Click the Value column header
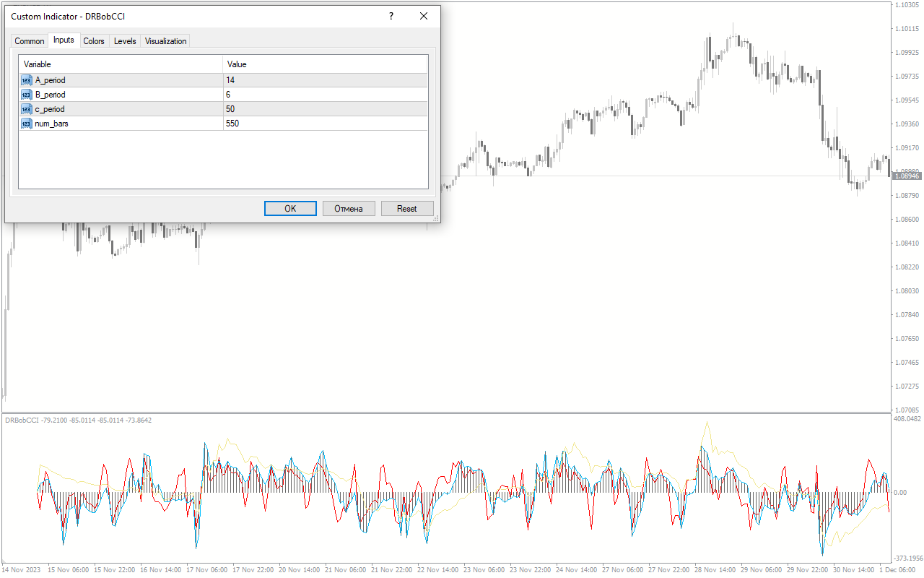This screenshot has height=578, width=924. pos(325,64)
